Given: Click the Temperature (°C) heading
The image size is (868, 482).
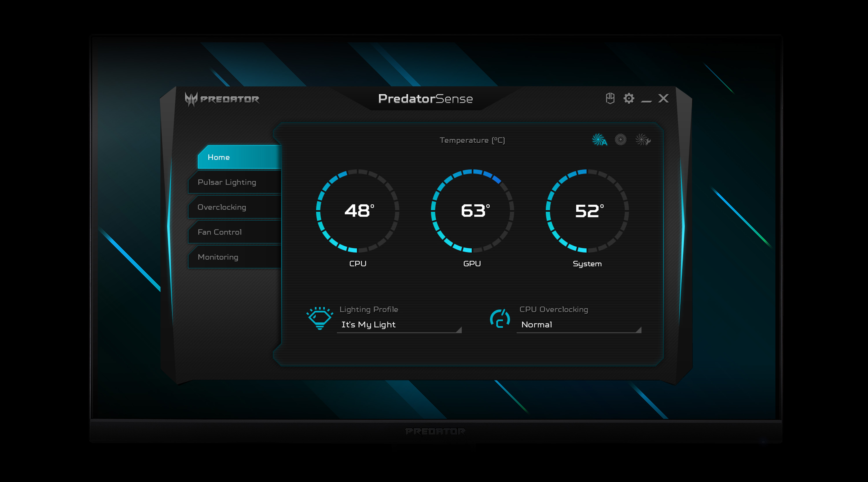Looking at the screenshot, I should pos(472,140).
